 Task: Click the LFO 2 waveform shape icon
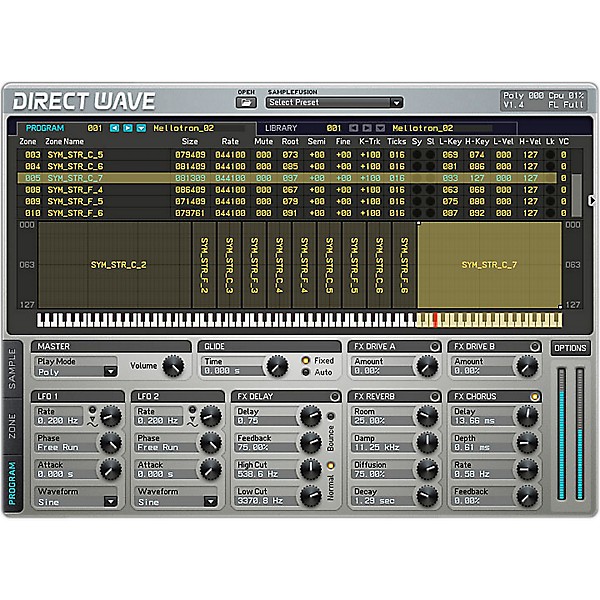pyautogui.click(x=193, y=422)
